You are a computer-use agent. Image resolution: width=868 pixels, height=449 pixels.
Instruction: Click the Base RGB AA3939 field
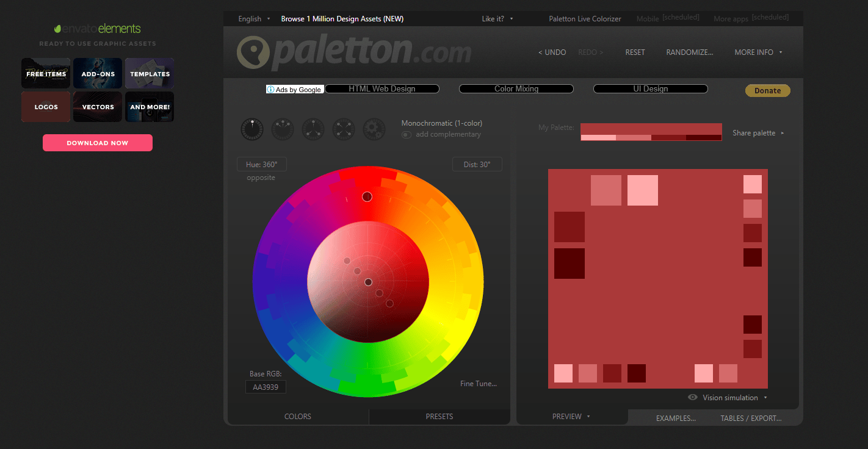tap(266, 387)
